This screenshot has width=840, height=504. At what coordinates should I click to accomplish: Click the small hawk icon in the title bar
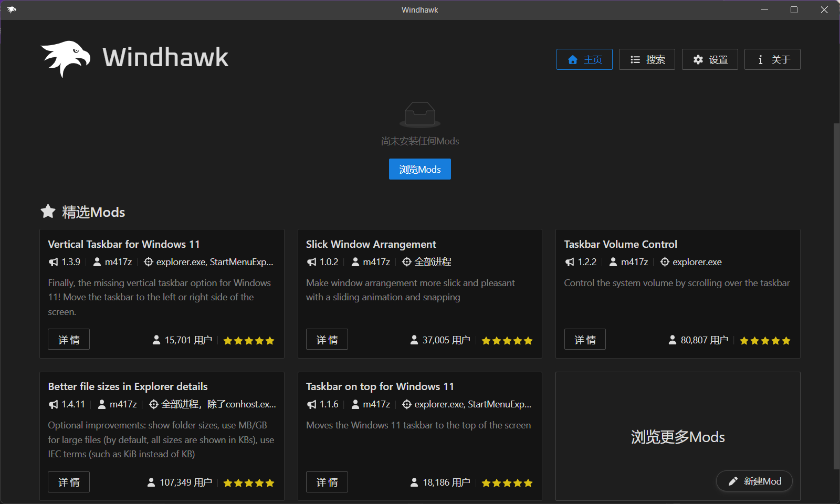pos(12,9)
